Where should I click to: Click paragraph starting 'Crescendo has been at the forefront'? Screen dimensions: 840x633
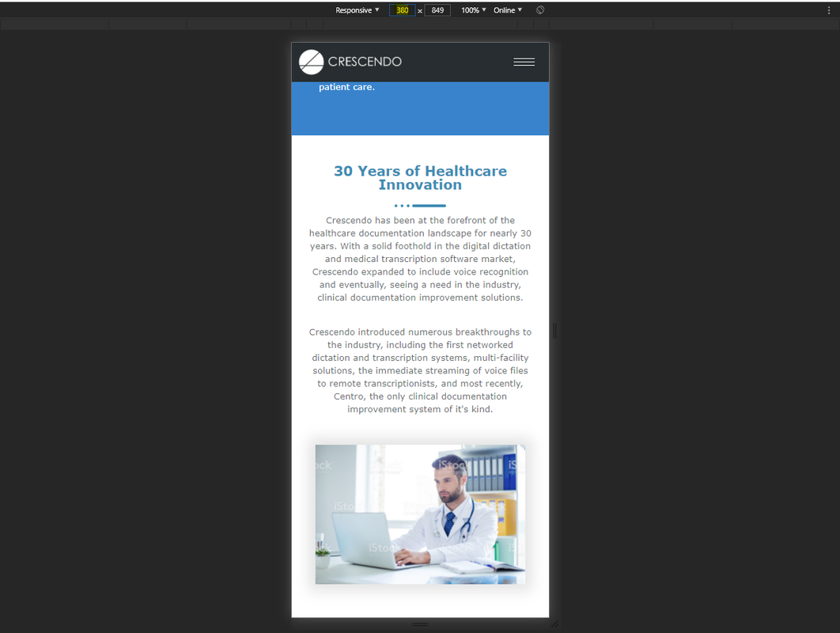tap(420, 259)
